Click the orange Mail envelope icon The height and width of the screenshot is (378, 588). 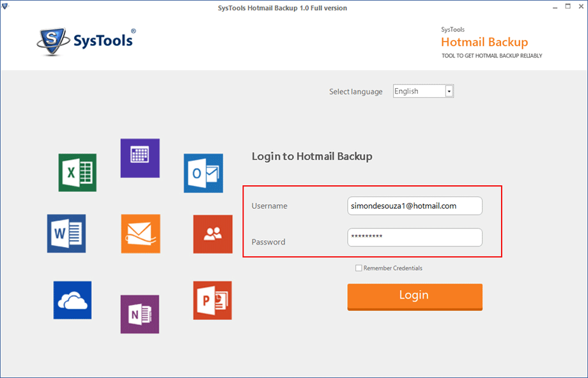coord(141,234)
